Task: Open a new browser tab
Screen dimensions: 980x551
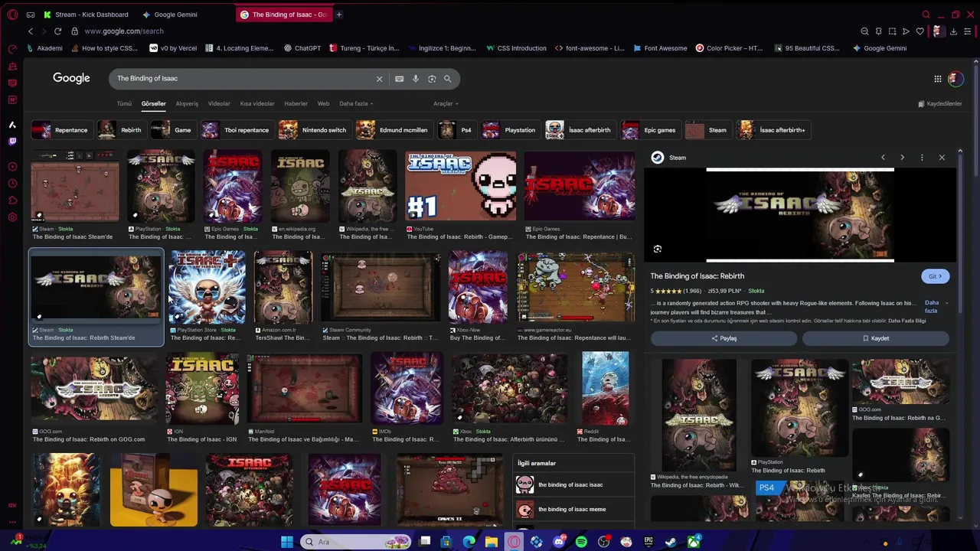Action: (339, 15)
